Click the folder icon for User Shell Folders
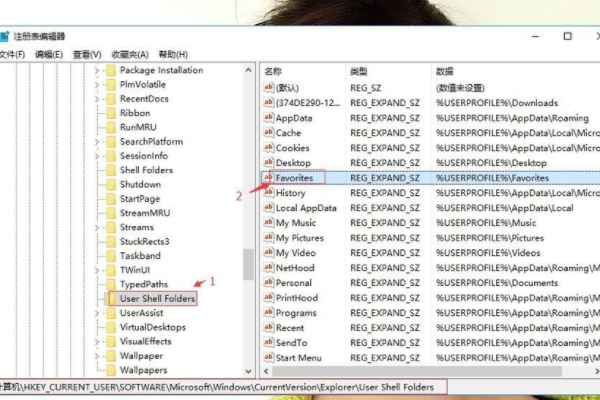 [111, 298]
